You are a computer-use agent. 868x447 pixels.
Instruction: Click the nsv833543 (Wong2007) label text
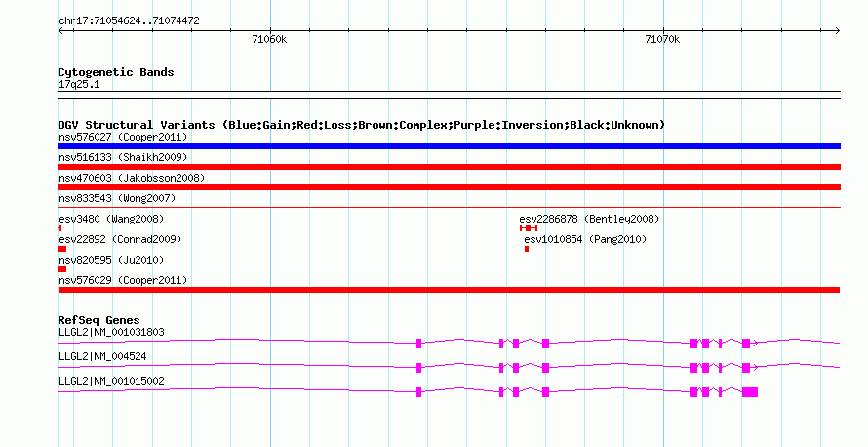[x=117, y=198]
